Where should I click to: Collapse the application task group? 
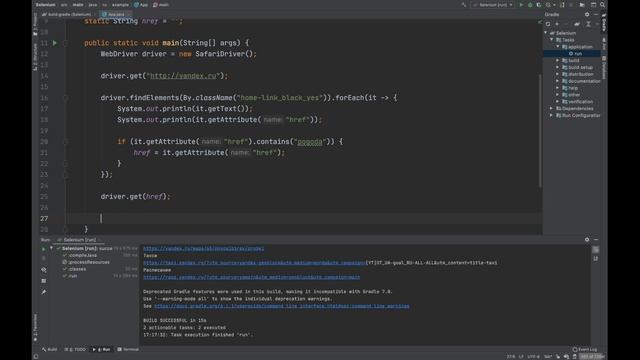[558, 47]
